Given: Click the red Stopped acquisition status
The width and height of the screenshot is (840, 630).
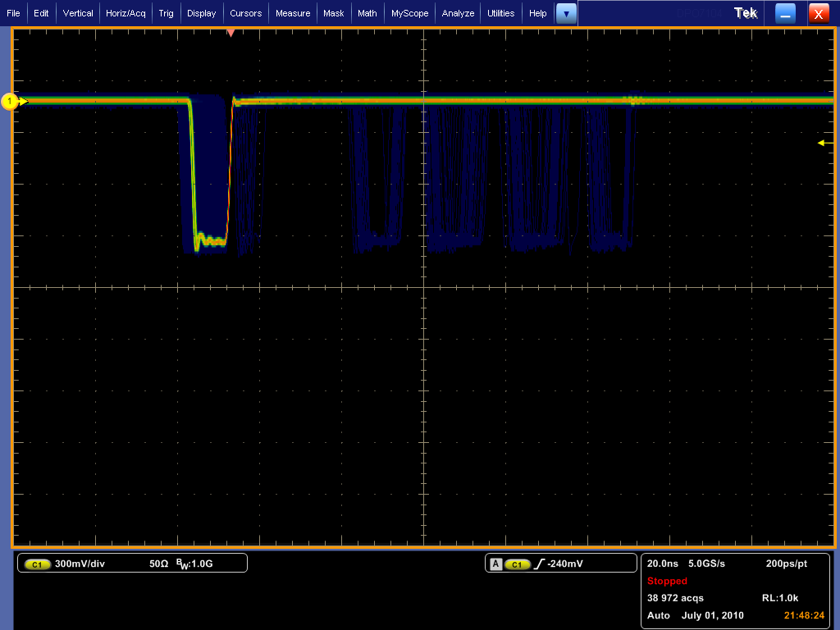Looking at the screenshot, I should [x=667, y=581].
